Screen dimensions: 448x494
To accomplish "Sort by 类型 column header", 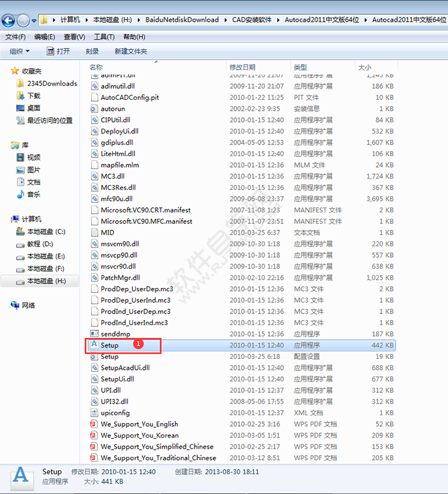I will point(300,67).
